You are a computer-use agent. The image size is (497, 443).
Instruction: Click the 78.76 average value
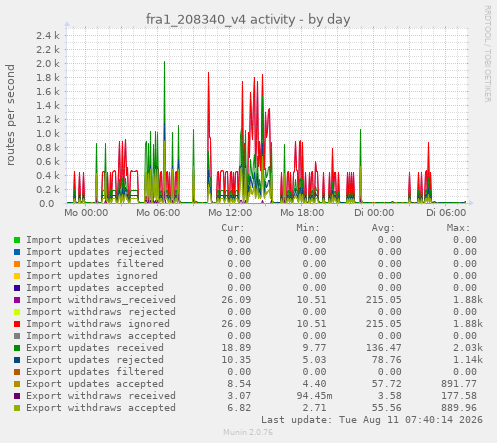click(x=387, y=360)
